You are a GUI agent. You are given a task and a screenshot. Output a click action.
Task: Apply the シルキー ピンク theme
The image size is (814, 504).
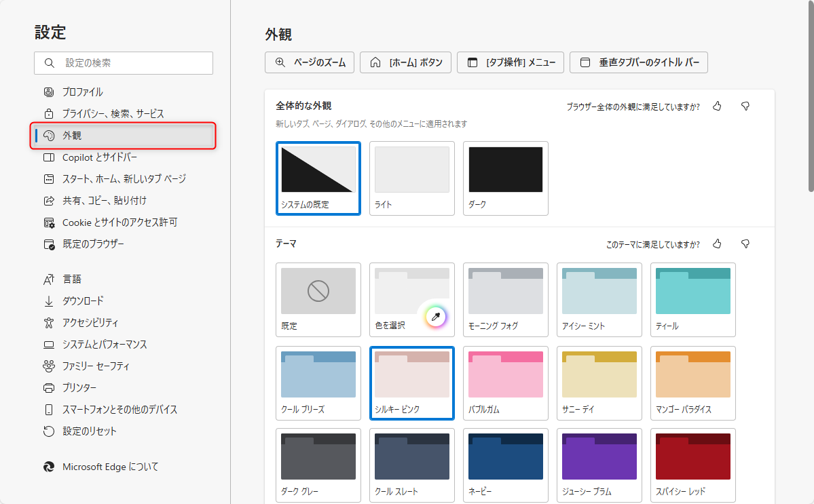[411, 383]
